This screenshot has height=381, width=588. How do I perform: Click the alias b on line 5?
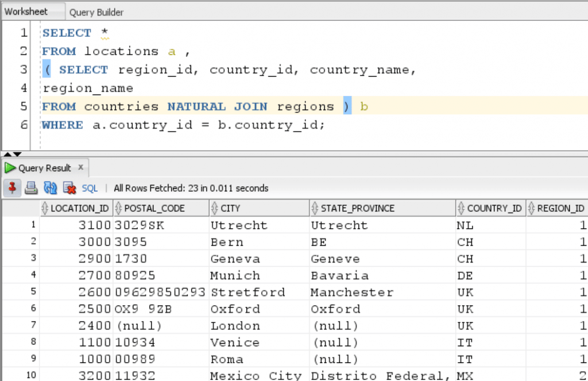363,107
